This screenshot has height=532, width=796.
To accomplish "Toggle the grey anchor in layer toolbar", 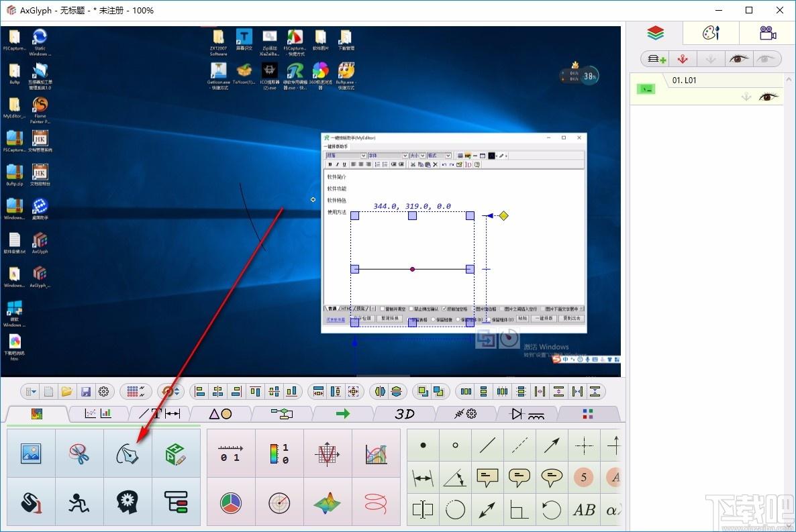I will pos(711,59).
